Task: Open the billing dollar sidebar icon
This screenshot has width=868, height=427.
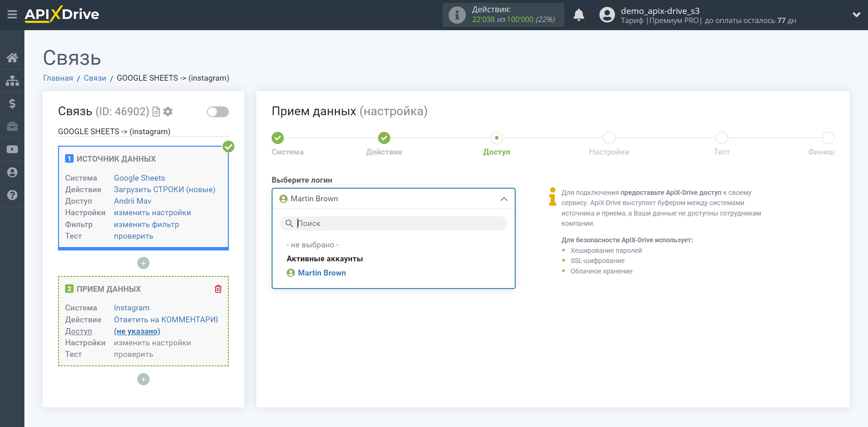Action: pos(12,104)
